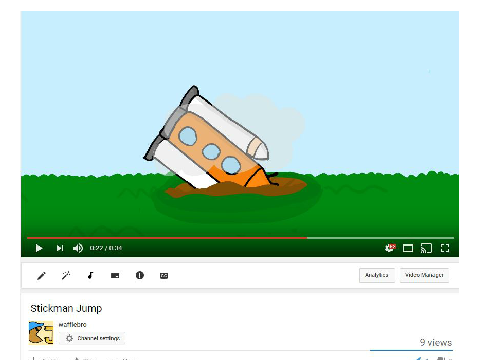This screenshot has height=360, width=480.
Task: Cast video to another device
Action: click(426, 248)
